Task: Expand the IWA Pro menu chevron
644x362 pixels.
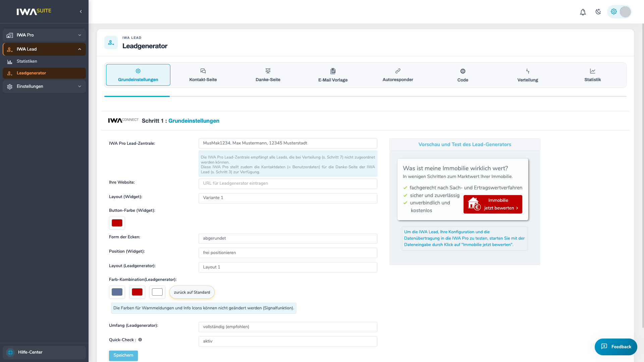Action: tap(80, 35)
